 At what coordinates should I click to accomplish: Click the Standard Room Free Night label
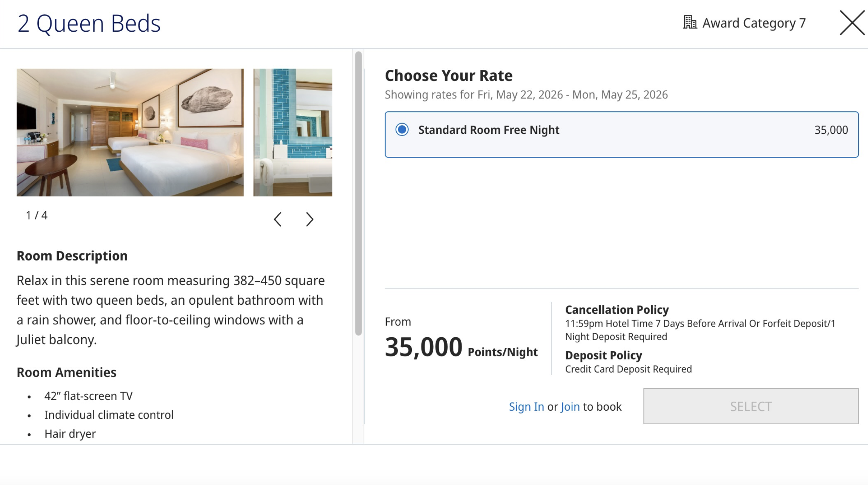(489, 130)
